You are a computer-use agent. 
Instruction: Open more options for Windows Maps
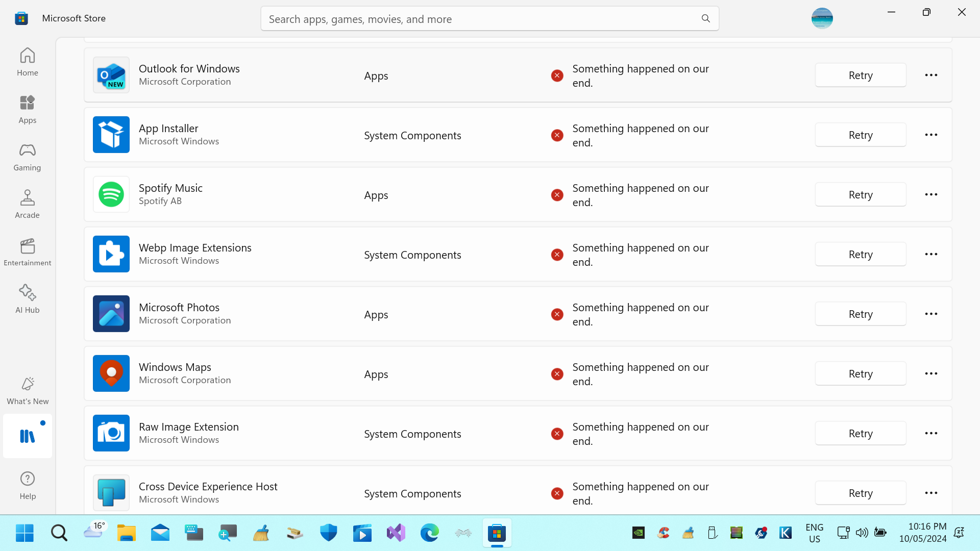pos(931,373)
